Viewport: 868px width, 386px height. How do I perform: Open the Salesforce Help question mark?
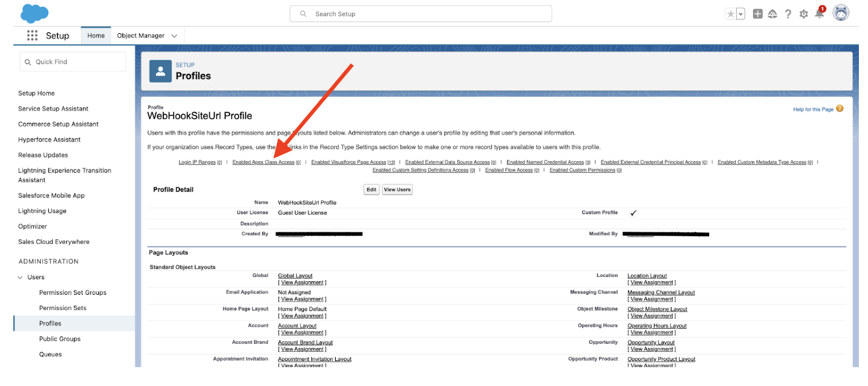coord(788,14)
